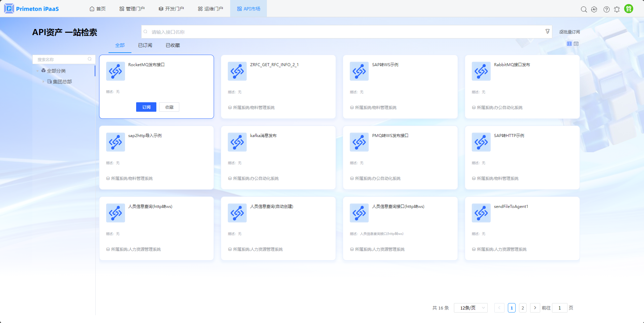
Task: Open the help question mark icon
Action: click(x=606, y=9)
